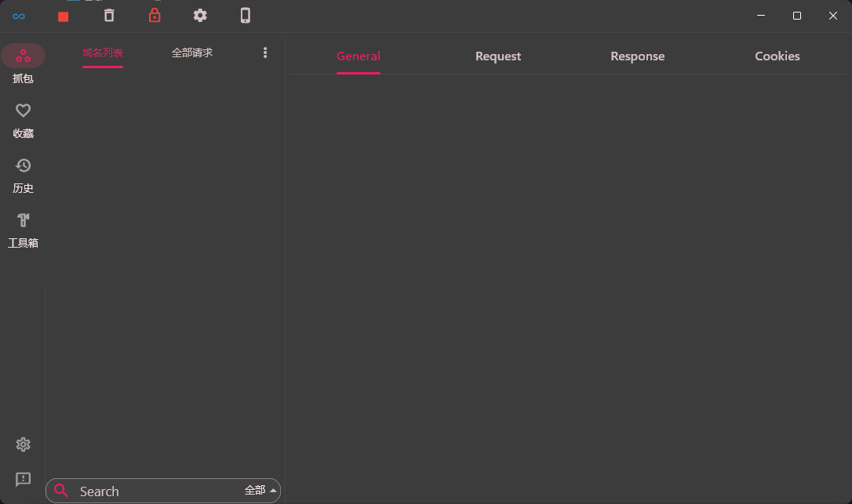Open HTTPS certificate settings via lock icon
Screen dimensions: 852x504
click(x=155, y=15)
